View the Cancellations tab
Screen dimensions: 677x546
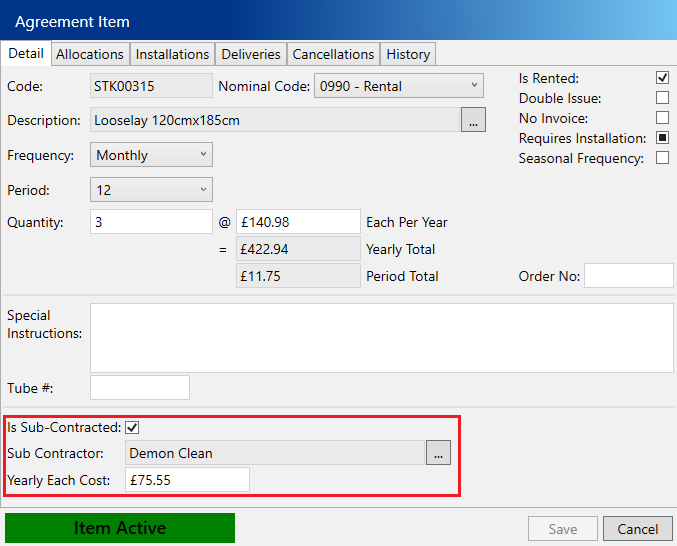[x=334, y=54]
